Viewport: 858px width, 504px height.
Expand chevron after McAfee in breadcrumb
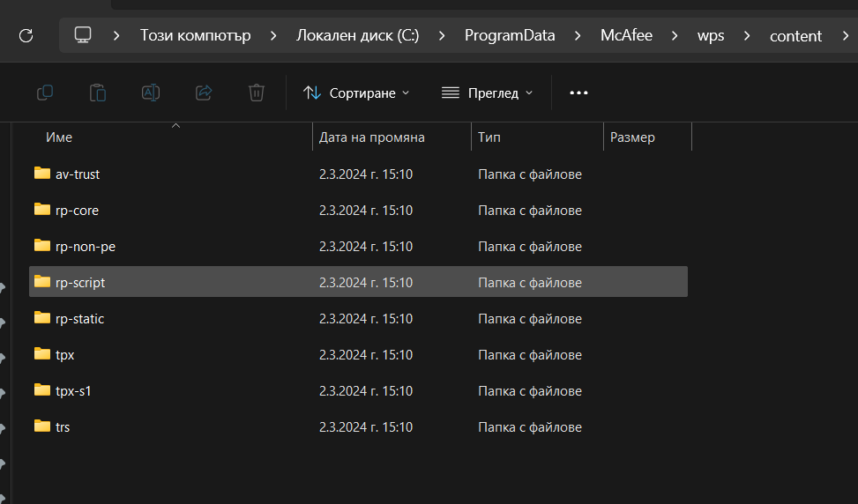[675, 35]
